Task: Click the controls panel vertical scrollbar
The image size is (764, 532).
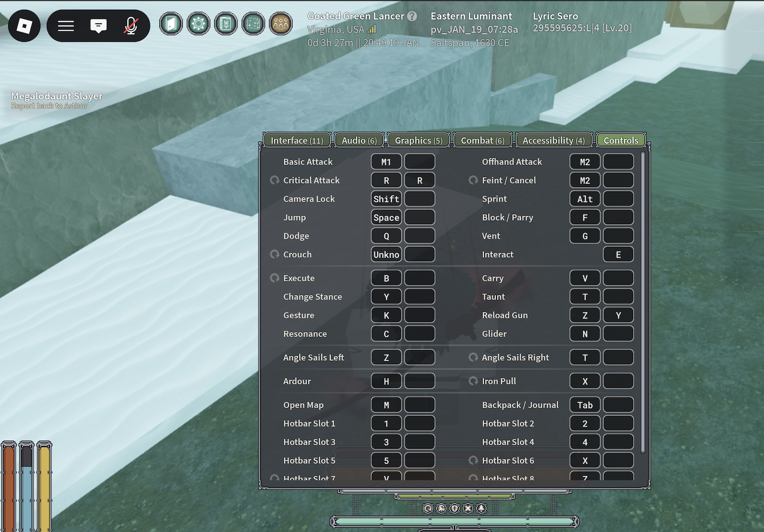Action: tap(643, 302)
